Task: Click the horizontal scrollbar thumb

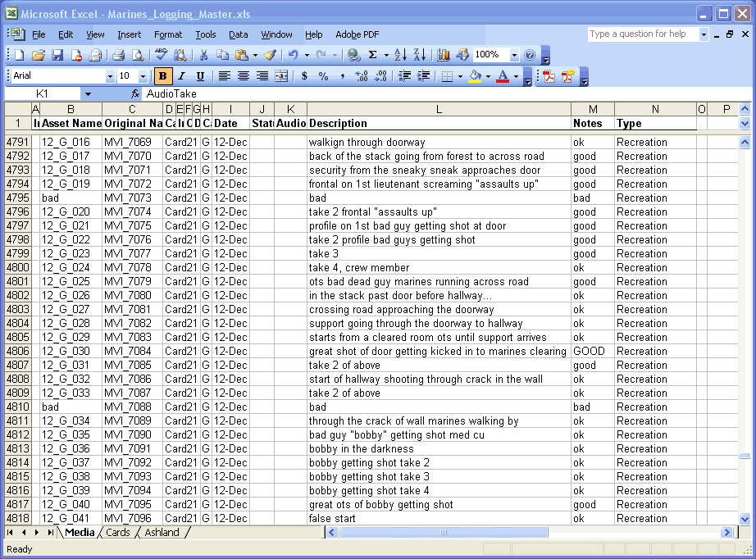Action: coord(444,533)
